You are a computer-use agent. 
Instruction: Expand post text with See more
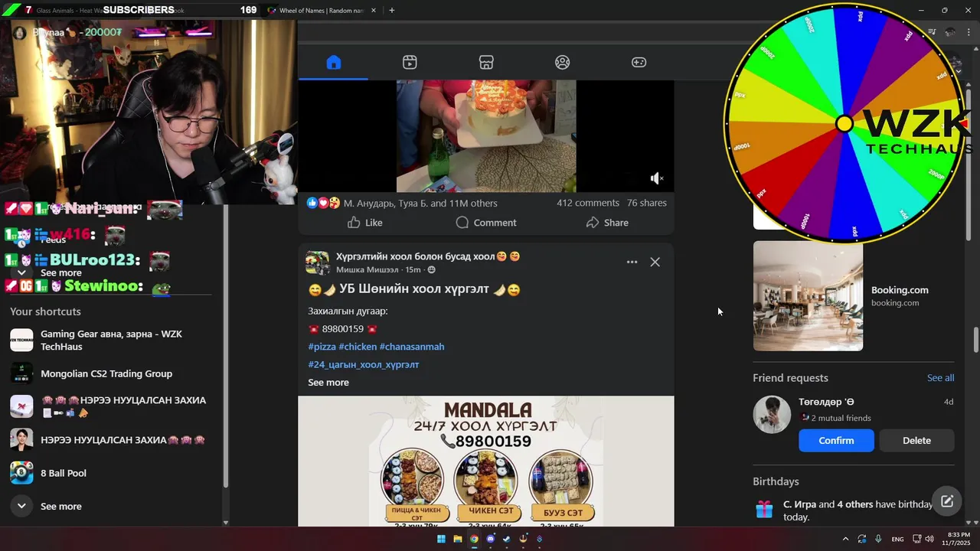coord(328,383)
